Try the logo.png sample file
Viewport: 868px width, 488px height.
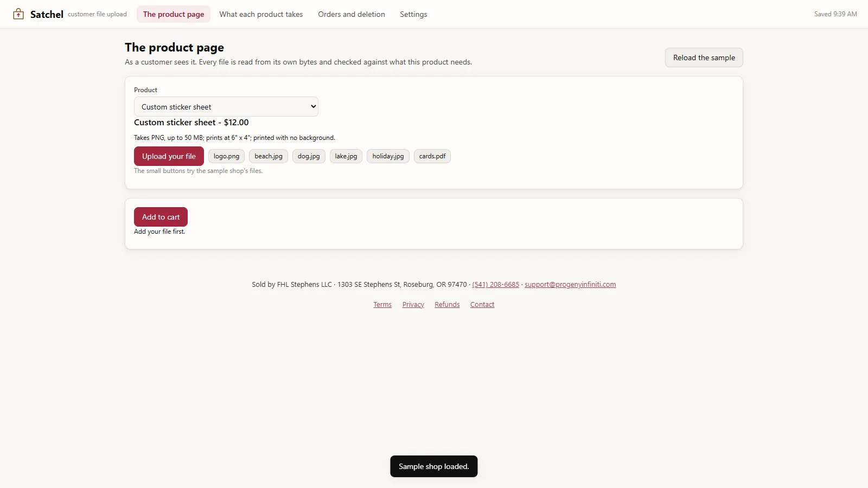[226, 156]
